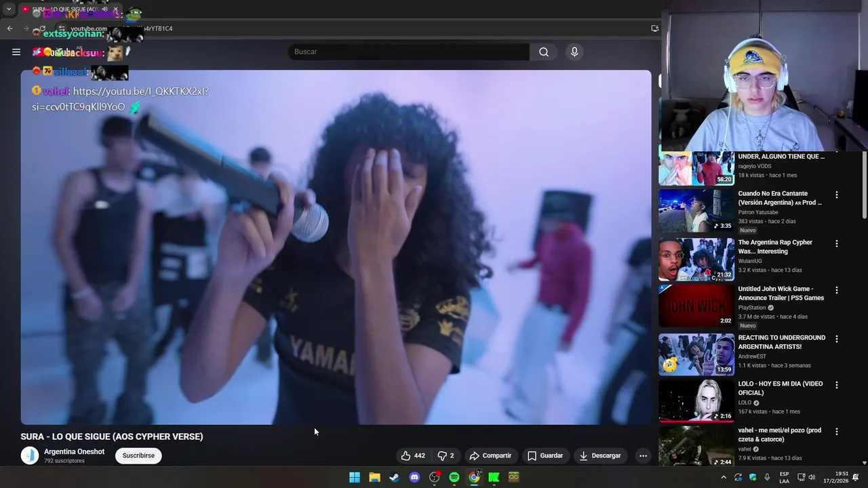Close the SURA YouTube browser tab
868x488 pixels.
pyautogui.click(x=115, y=9)
